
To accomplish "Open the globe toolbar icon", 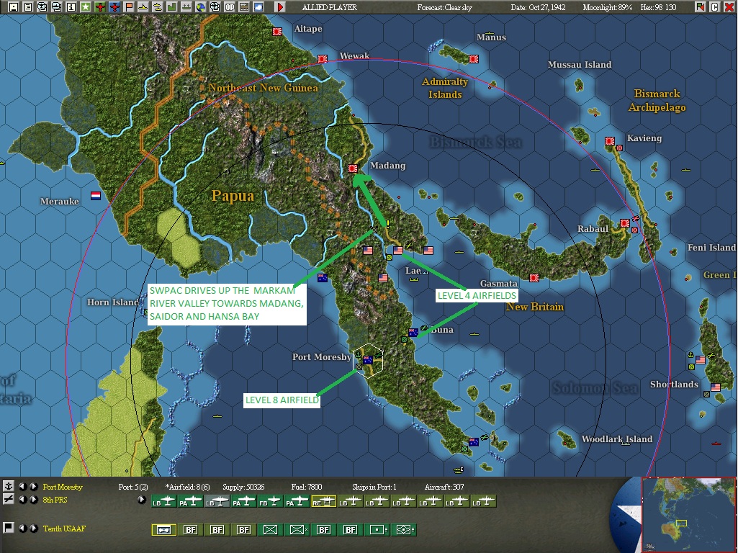I will tap(201, 6).
